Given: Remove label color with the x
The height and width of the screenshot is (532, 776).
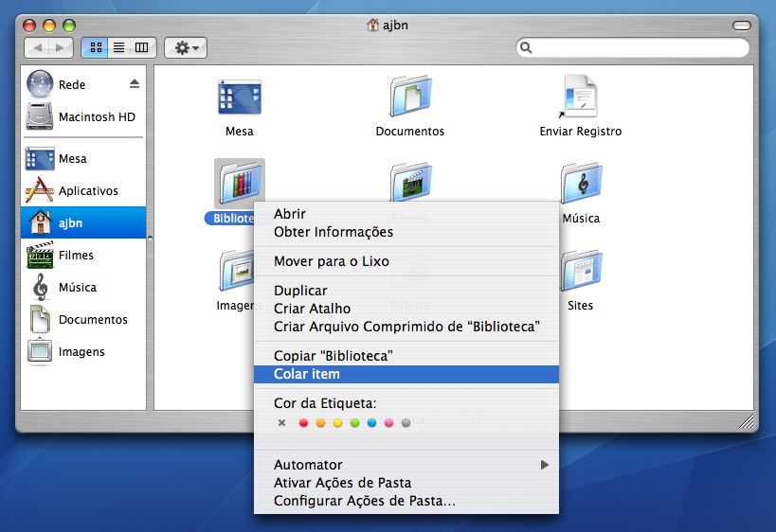Looking at the screenshot, I should [281, 423].
